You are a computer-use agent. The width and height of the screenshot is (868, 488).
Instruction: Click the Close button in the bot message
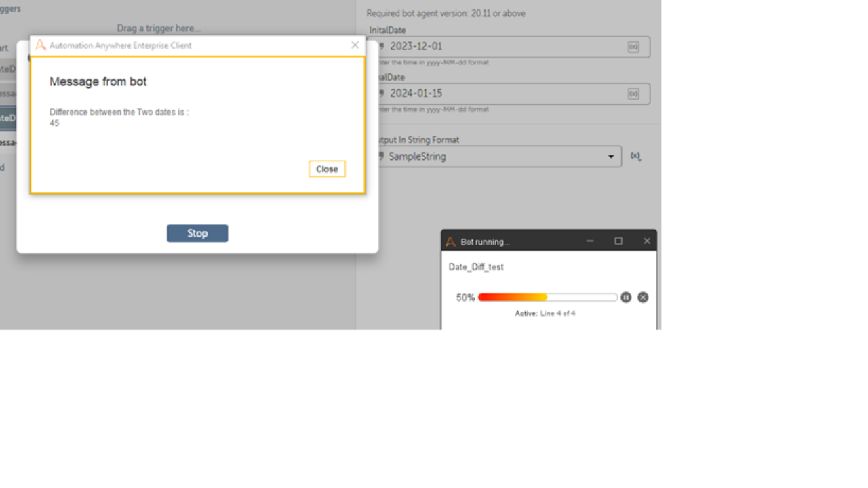pyautogui.click(x=327, y=169)
